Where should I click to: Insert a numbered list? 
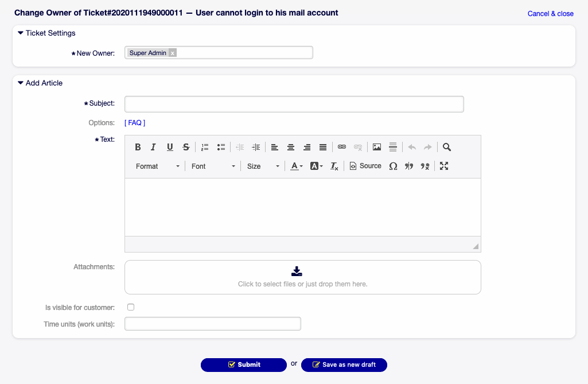(x=205, y=147)
